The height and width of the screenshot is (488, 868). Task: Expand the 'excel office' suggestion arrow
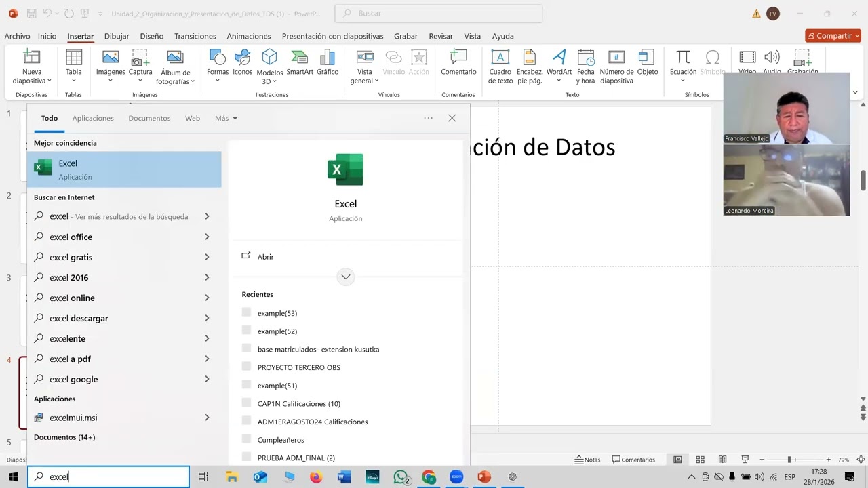click(207, 237)
